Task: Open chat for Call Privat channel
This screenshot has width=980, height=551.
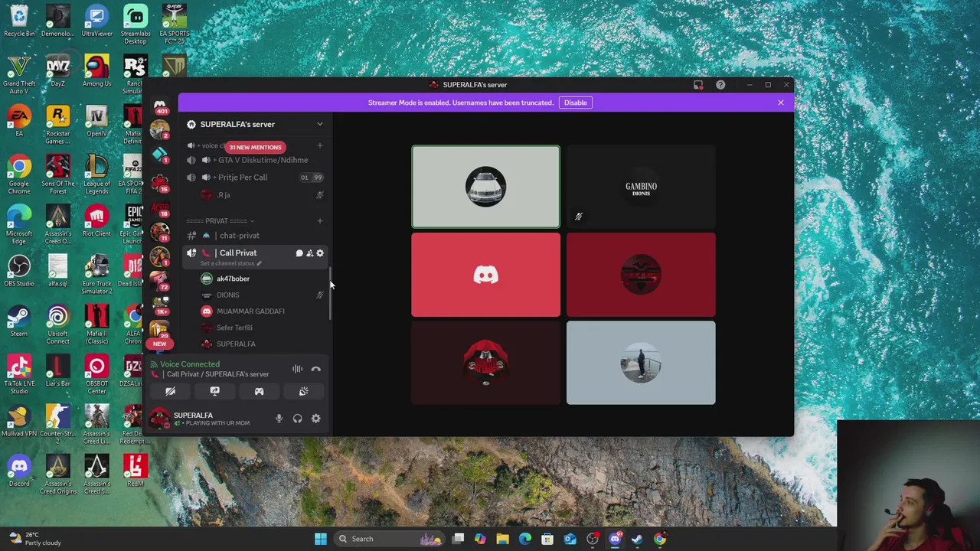Action: point(299,253)
